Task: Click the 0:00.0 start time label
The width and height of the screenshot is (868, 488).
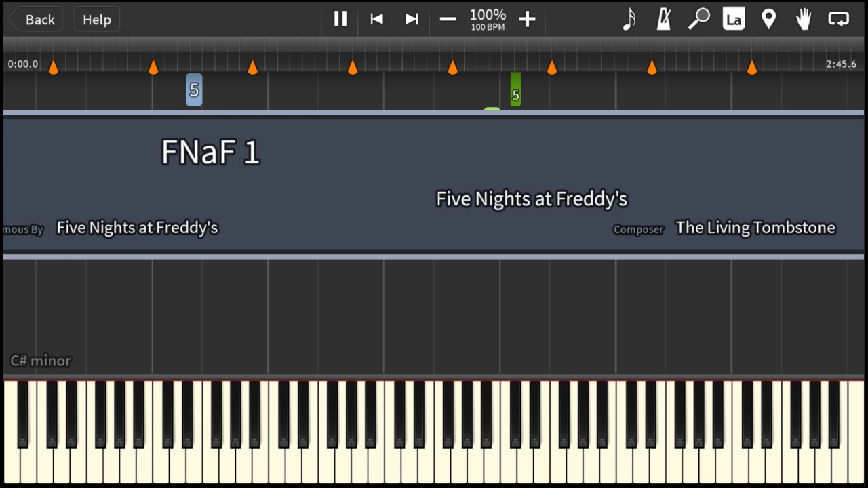Action: tap(23, 64)
